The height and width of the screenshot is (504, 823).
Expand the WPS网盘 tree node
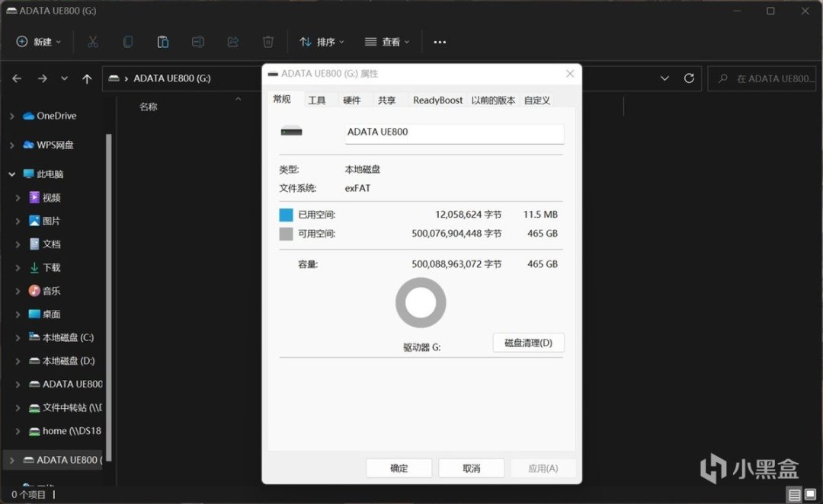[x=12, y=145]
